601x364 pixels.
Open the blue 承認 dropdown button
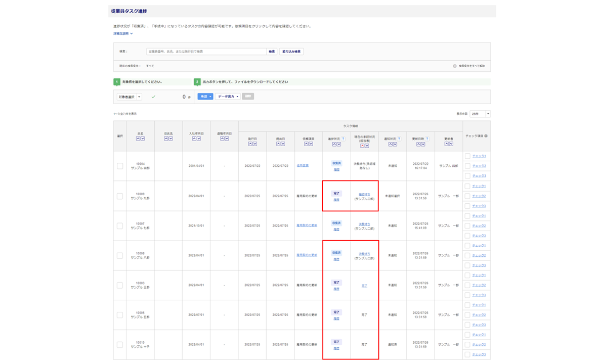coord(205,97)
